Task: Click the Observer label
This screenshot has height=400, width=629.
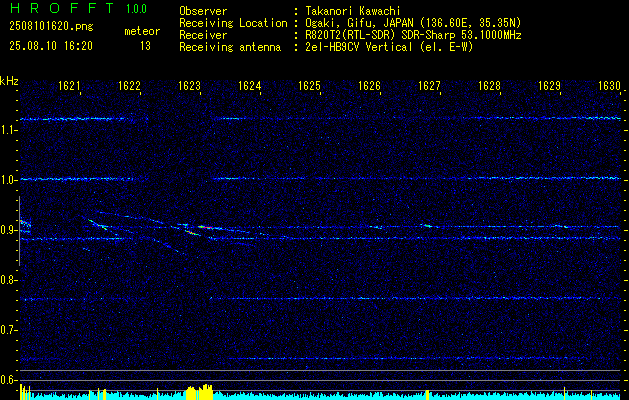Action: tap(203, 11)
